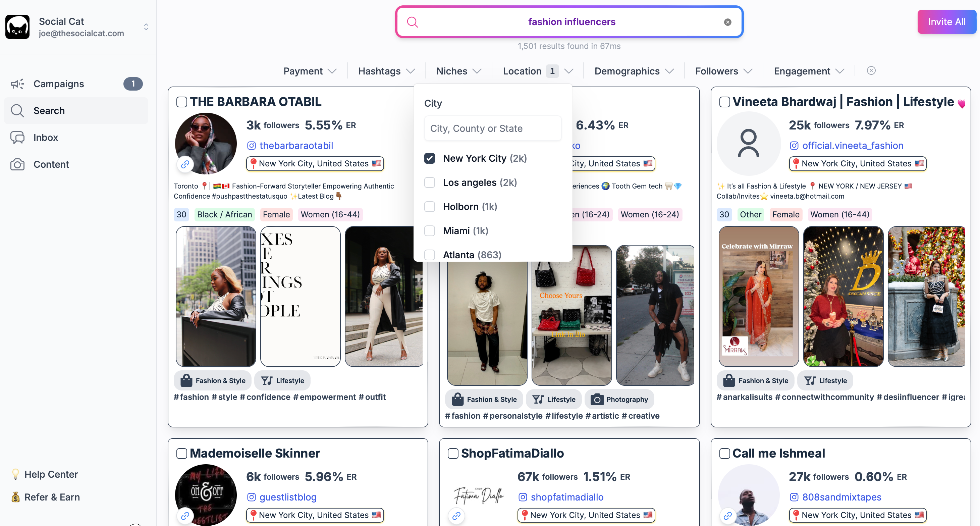Click the City, County or State field
The width and height of the screenshot is (980, 526).
(492, 128)
